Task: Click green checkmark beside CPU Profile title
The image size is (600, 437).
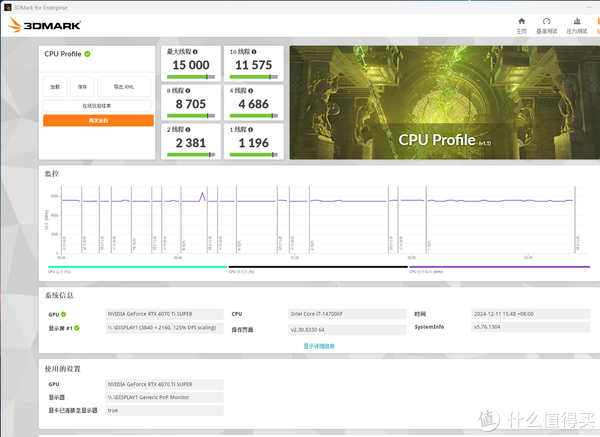Action: (x=87, y=54)
